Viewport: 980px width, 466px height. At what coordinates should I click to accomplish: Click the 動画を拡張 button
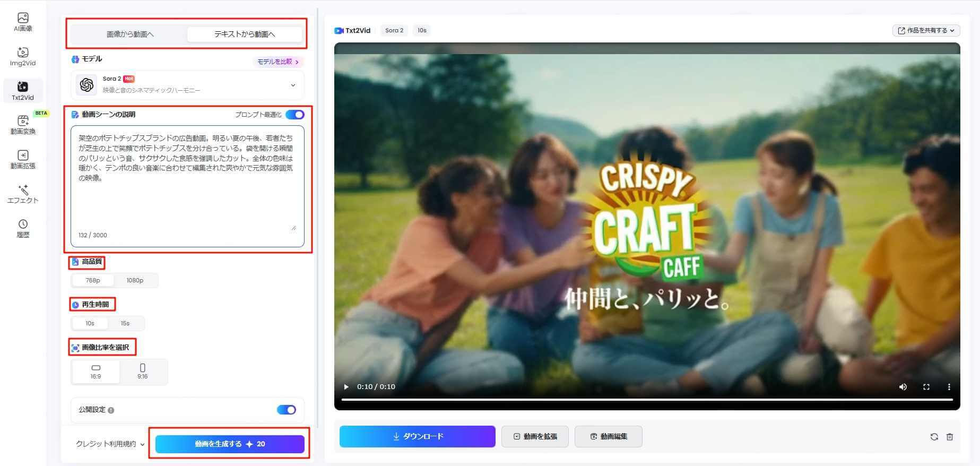535,436
